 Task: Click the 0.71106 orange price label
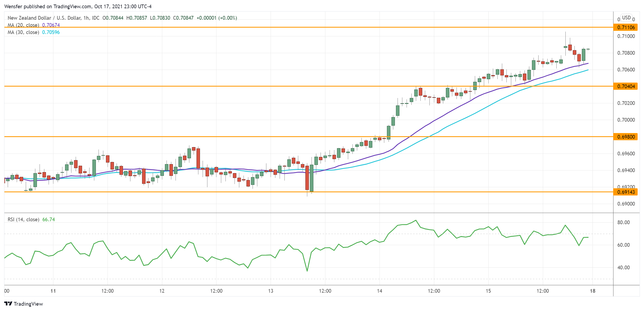click(x=625, y=27)
